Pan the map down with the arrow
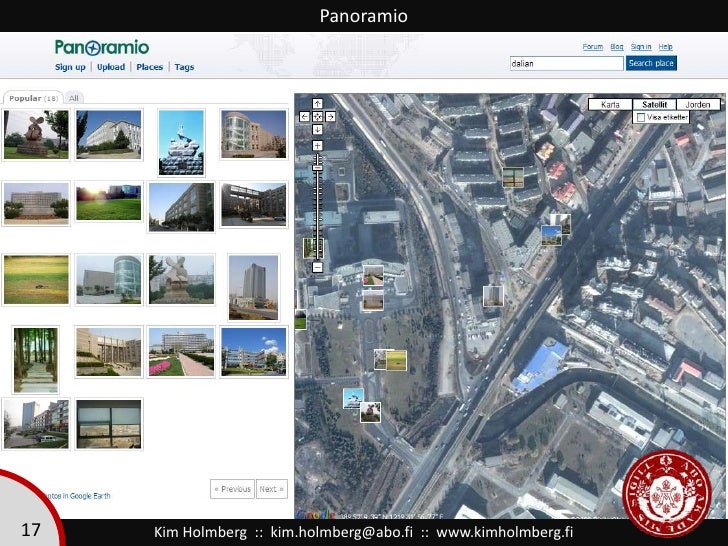This screenshot has height=546, width=728. (317, 130)
